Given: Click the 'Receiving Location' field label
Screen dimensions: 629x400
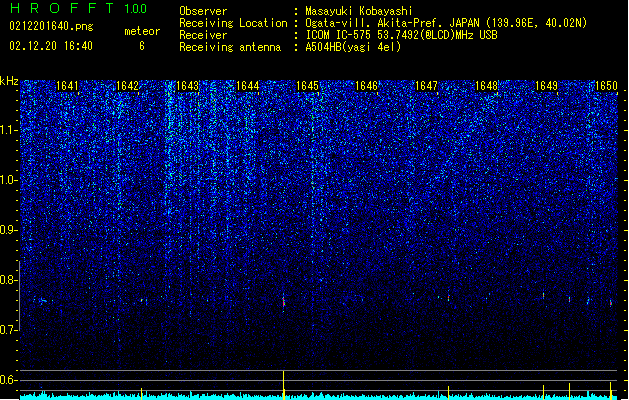Looking at the screenshot, I should [233, 23].
